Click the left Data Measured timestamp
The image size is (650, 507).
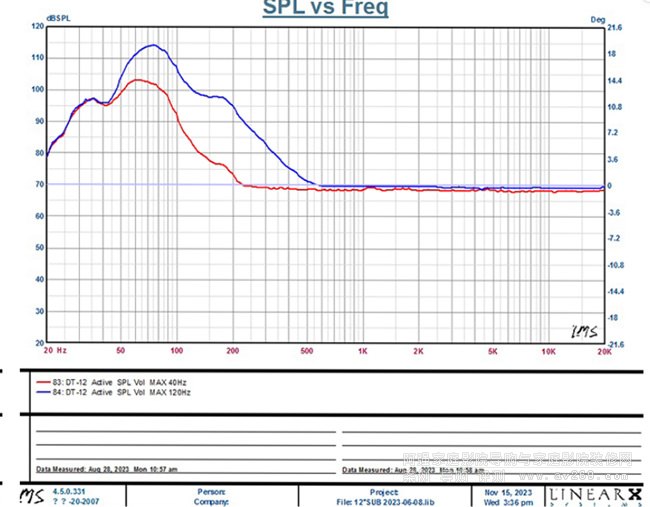(x=92, y=468)
